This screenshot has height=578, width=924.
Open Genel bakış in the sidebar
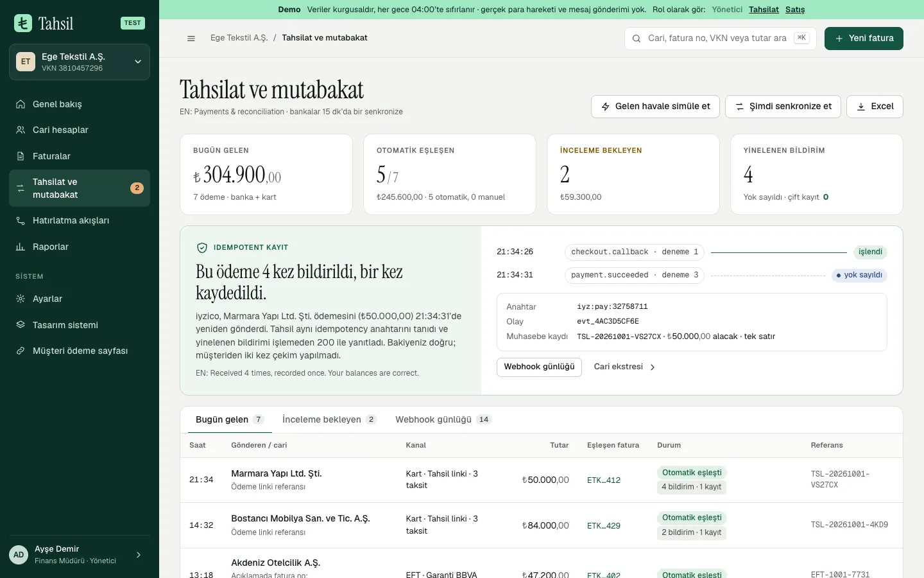point(80,104)
